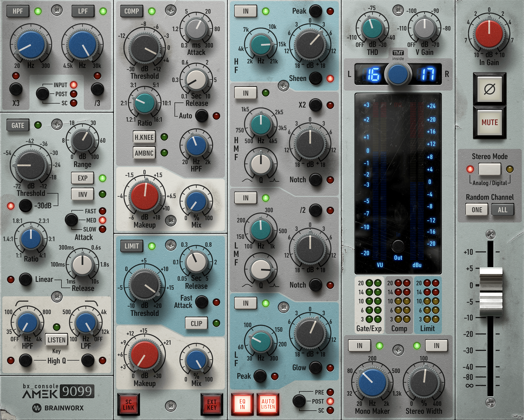This screenshot has height=420, width=524.
Task: Click the Random Channel ONE button
Action: pos(477,210)
